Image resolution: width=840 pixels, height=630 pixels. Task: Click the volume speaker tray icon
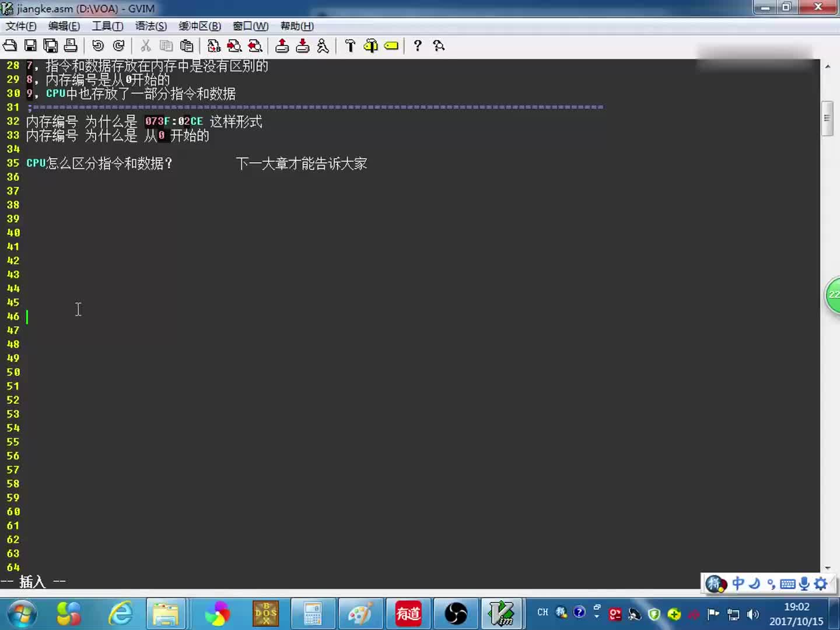(x=753, y=614)
